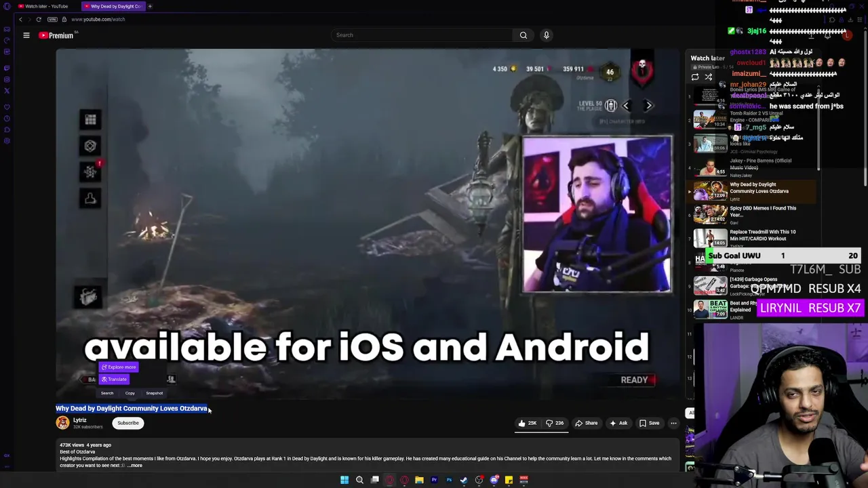The width and height of the screenshot is (868, 488).
Task: Toggle playlist loop icon
Action: (695, 77)
